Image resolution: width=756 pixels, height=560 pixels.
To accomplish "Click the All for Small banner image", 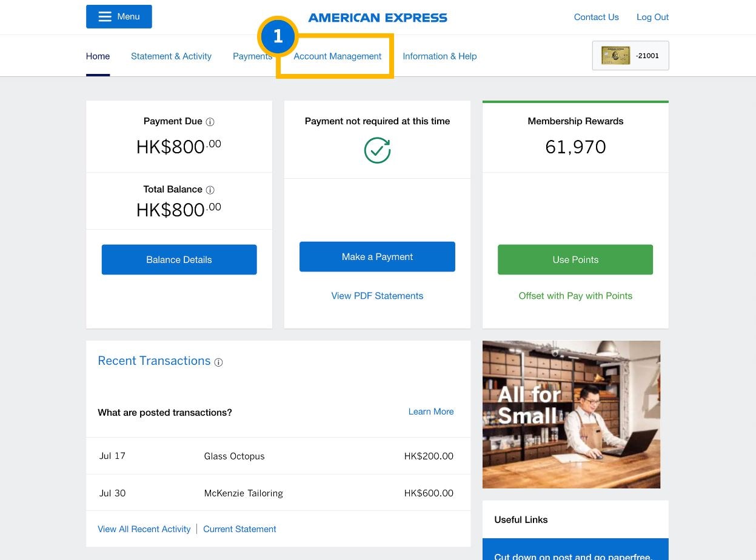I will (571, 415).
